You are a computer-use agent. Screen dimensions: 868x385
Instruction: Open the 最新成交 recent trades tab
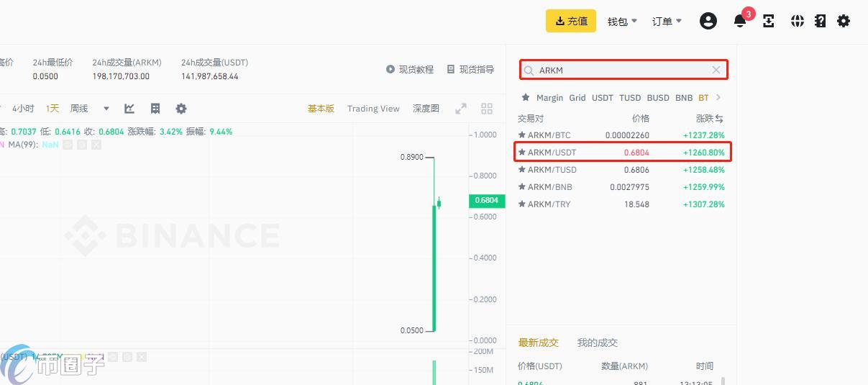(538, 343)
